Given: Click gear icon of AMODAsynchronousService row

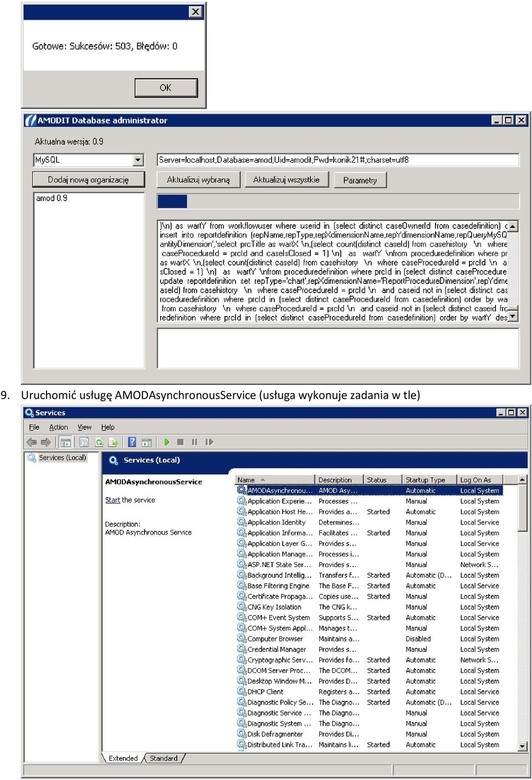Looking at the screenshot, I should pos(242,490).
